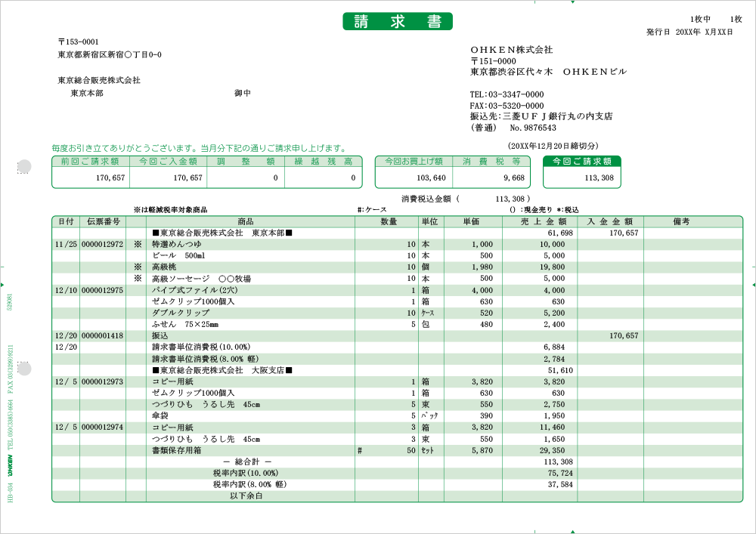Click the note ※は軽減税率対象商品
Image resolution: width=756 pixels, height=534 pixels.
click(x=170, y=210)
